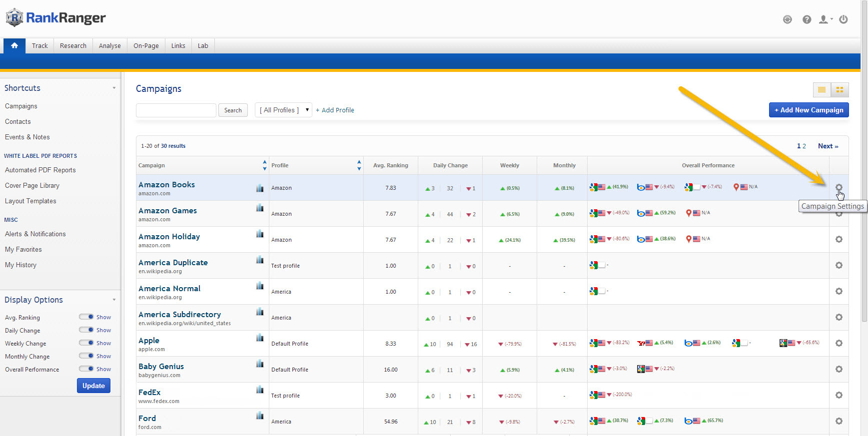868x436 pixels.
Task: Toggle the Avg. Ranking display switch
Action: coord(86,317)
